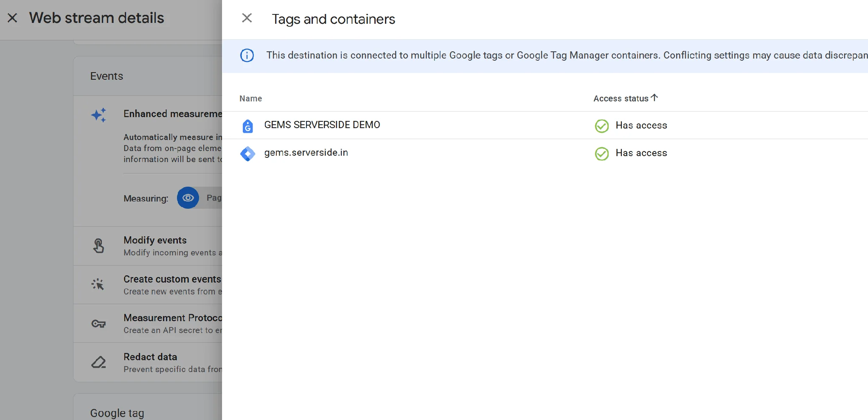The height and width of the screenshot is (420, 868).
Task: Click the Name column header
Action: click(250, 98)
